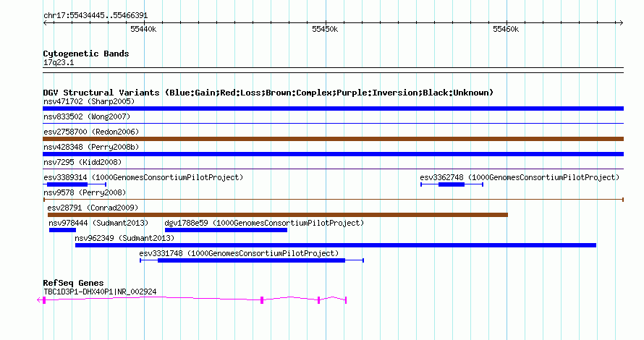
Task: Click the dgv1788e59 blue variant bar
Action: (226, 230)
